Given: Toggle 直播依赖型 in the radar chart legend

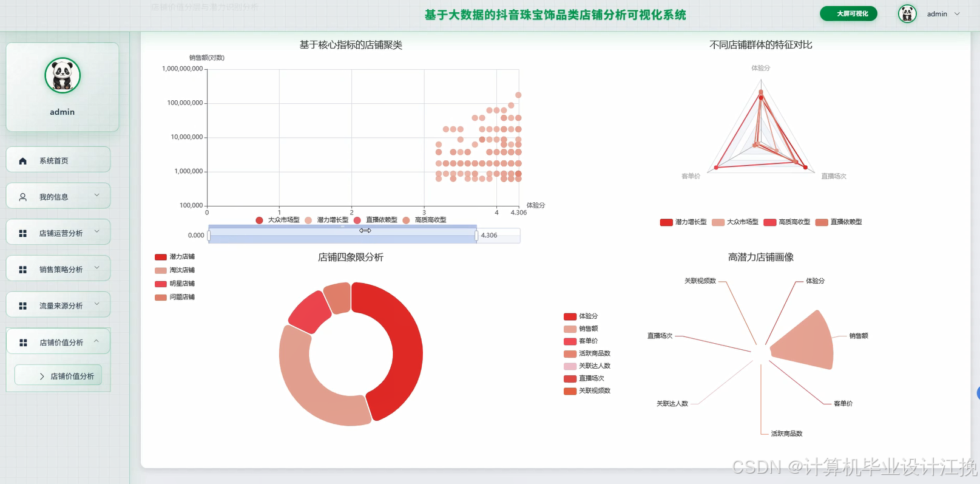Looking at the screenshot, I should point(839,222).
